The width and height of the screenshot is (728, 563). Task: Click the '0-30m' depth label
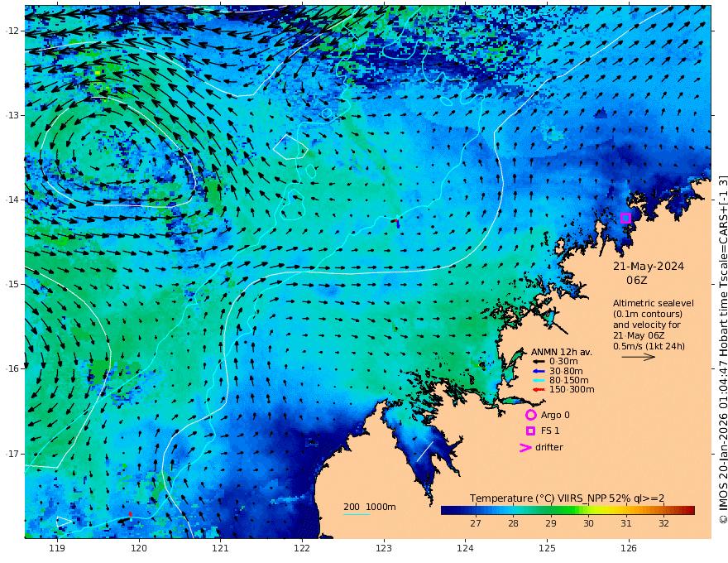563,361
